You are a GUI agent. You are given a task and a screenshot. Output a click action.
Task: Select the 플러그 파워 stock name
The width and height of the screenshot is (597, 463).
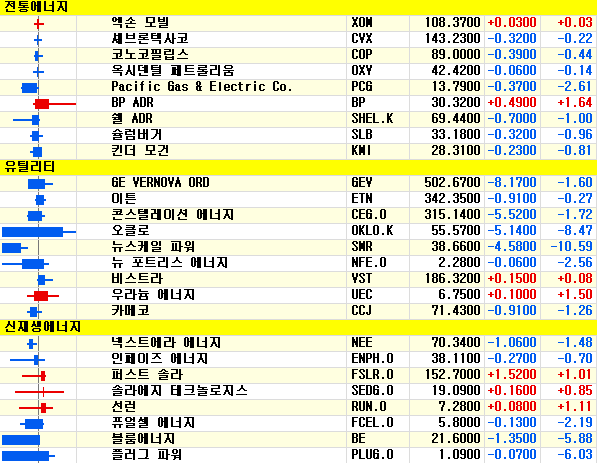pos(147,455)
